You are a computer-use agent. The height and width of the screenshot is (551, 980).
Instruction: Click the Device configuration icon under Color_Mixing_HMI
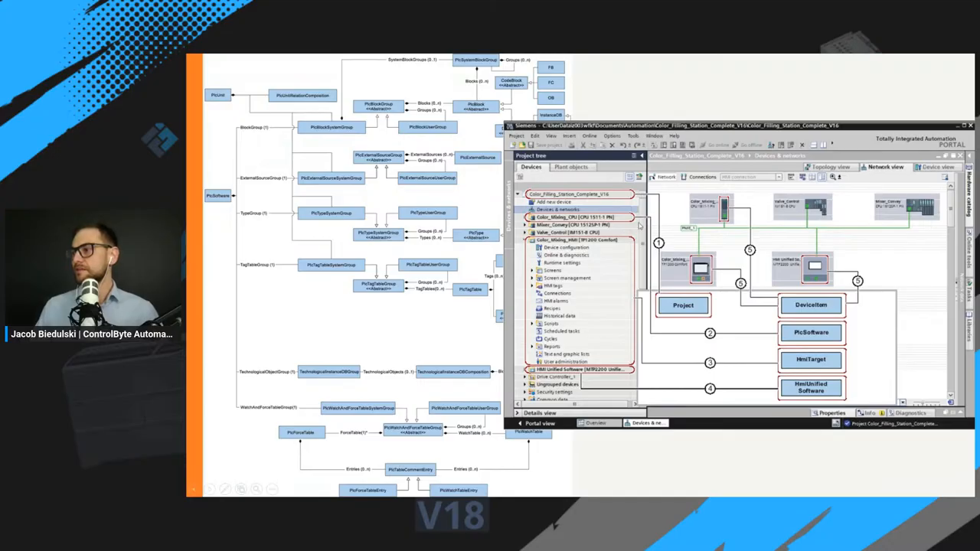click(539, 247)
